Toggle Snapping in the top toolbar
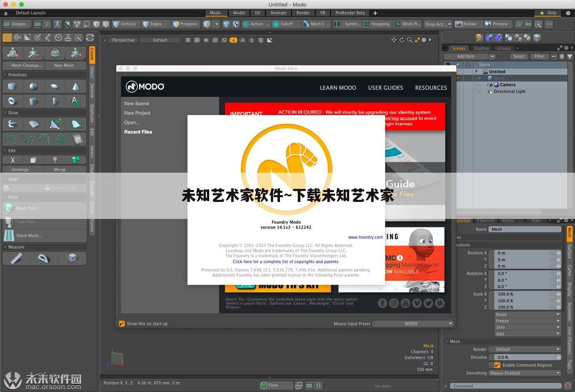Image resolution: width=575 pixels, height=392 pixels. (377, 24)
